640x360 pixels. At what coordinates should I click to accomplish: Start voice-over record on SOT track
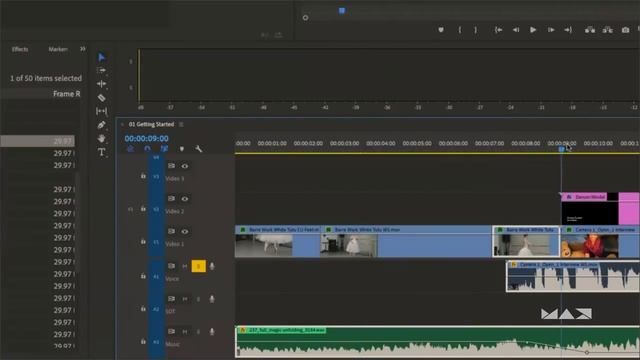[212, 299]
